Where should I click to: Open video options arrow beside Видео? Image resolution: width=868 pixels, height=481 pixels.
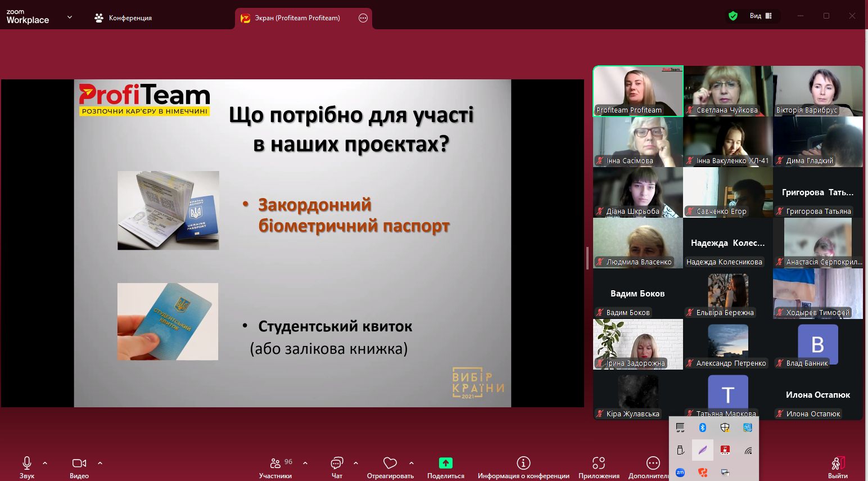(100, 463)
